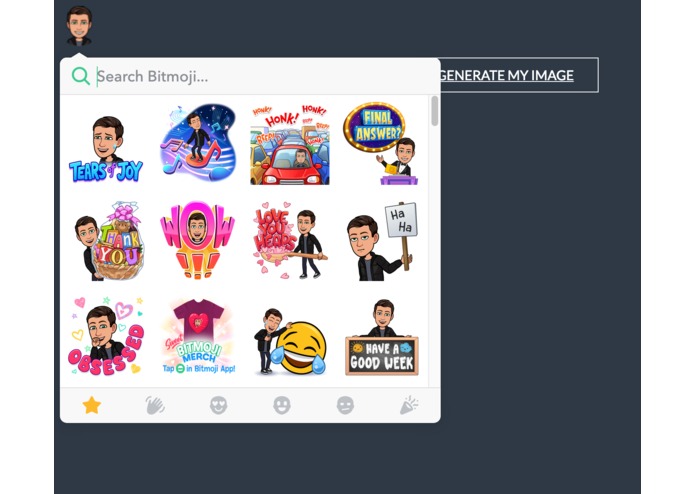Click the green search magnifier icon
Image resolution: width=695 pixels, height=494 pixels.
(81, 76)
